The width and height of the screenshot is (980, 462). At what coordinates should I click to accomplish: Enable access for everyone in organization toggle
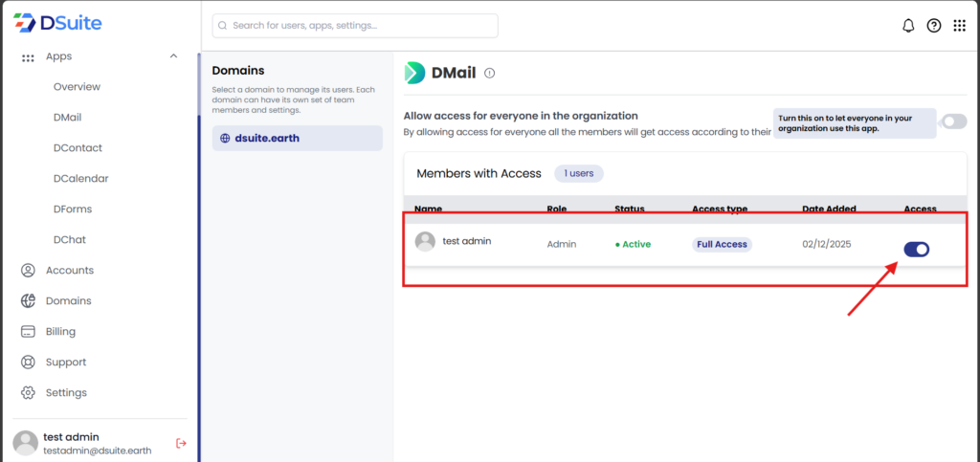pos(953,121)
